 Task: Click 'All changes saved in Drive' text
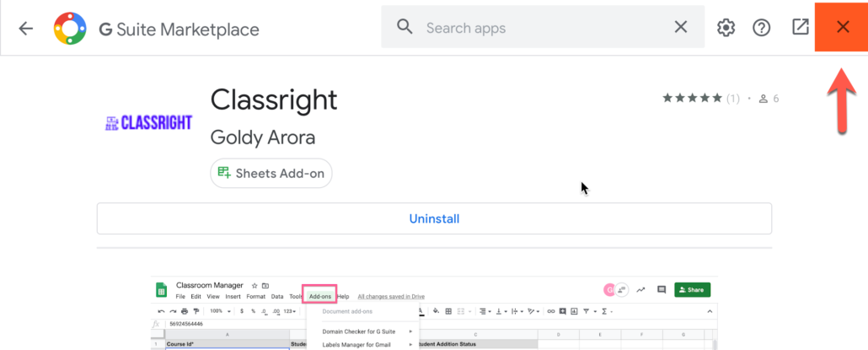pos(391,296)
